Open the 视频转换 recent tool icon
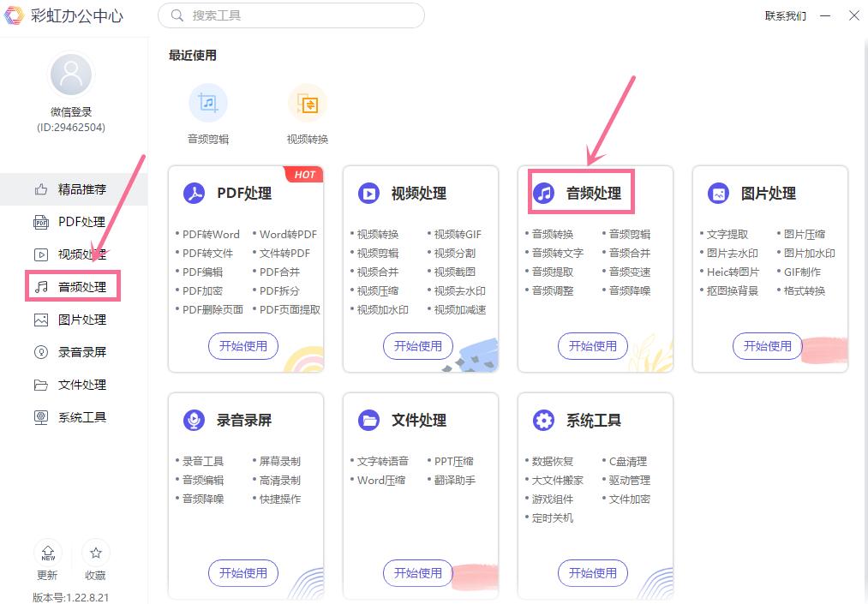 click(x=307, y=102)
